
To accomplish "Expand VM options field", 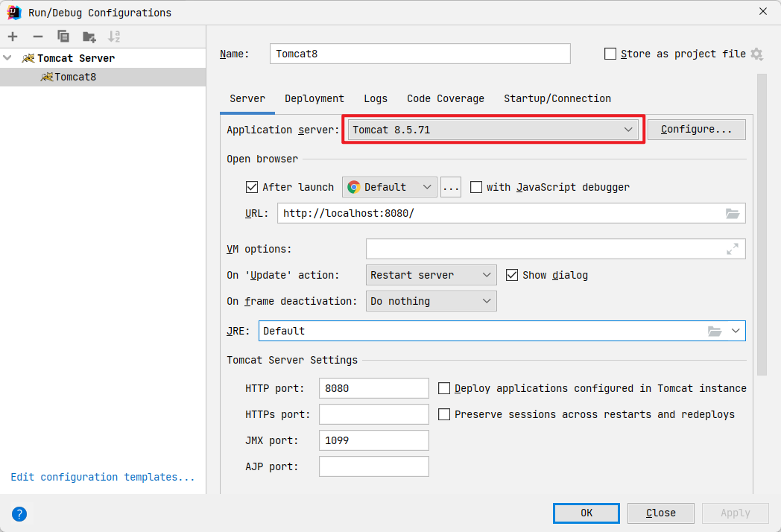I will (732, 249).
